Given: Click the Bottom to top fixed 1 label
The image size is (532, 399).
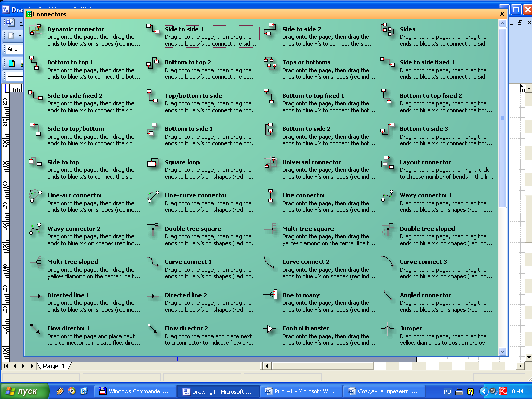Looking at the screenshot, I should [x=313, y=96].
